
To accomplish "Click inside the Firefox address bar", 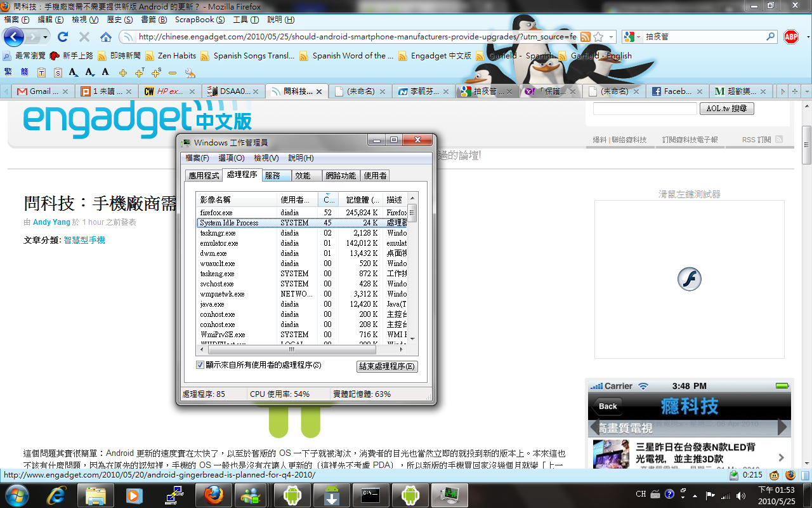I will [x=357, y=37].
